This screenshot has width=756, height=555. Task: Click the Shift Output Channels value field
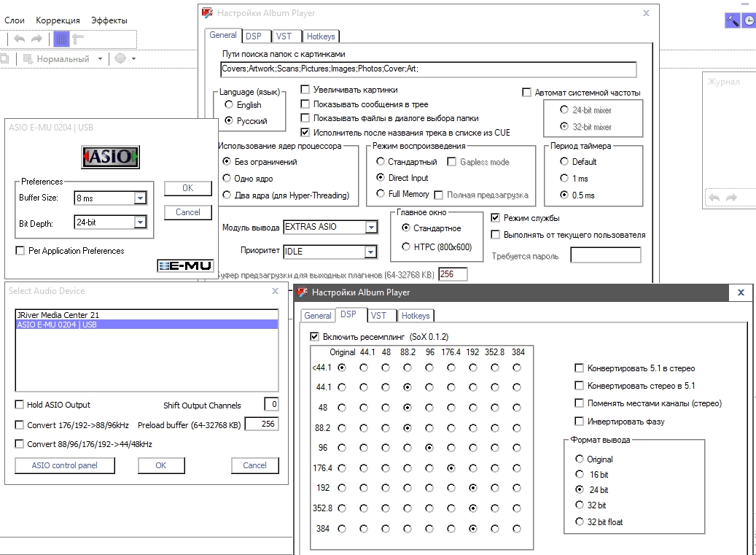coord(271,405)
